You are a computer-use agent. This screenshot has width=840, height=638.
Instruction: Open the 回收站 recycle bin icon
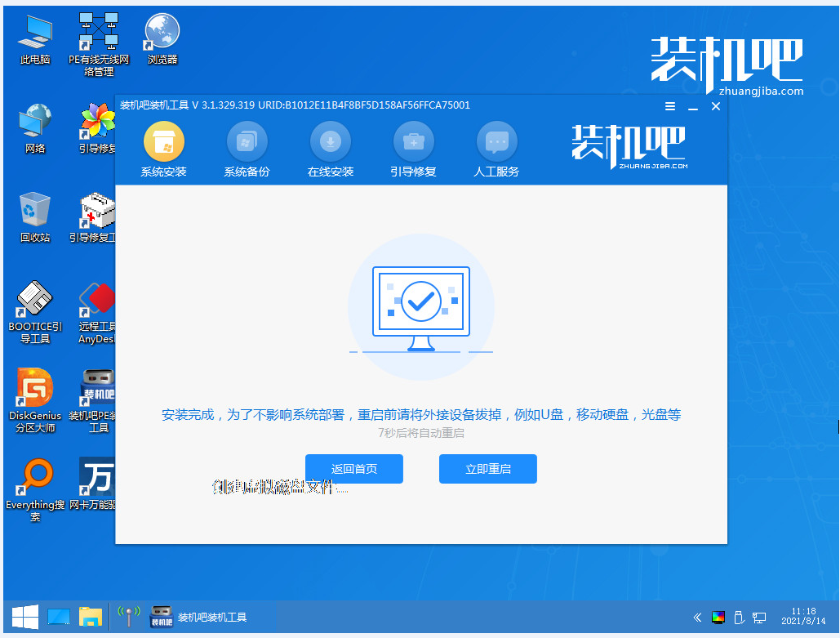[x=35, y=217]
